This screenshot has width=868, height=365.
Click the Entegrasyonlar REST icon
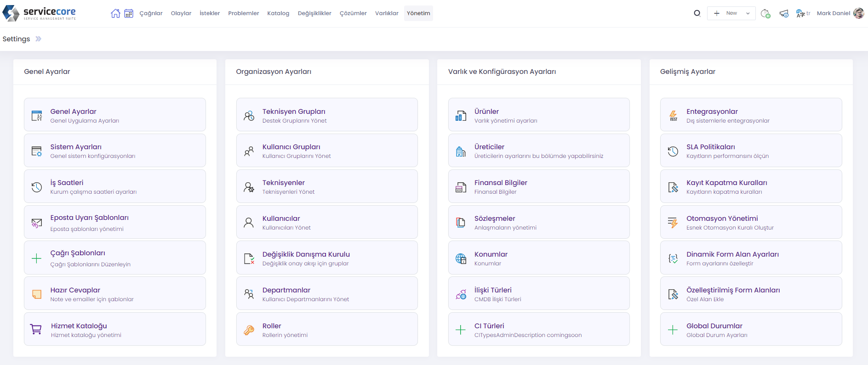[x=673, y=116]
